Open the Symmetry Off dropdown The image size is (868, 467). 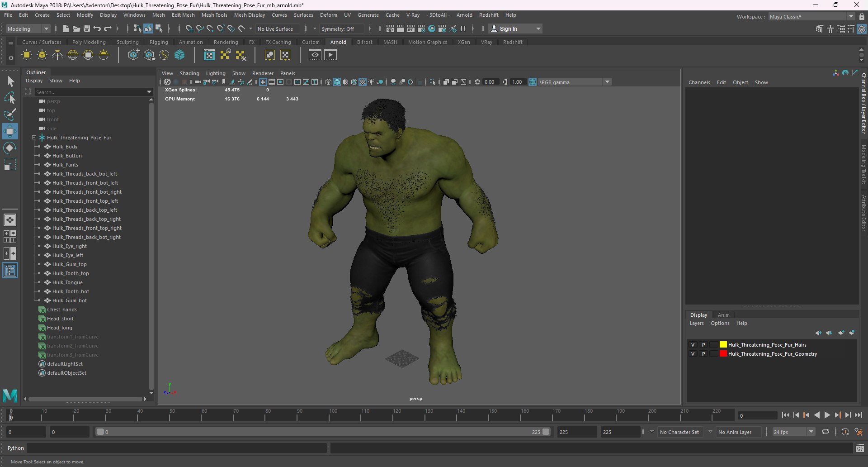(342, 29)
